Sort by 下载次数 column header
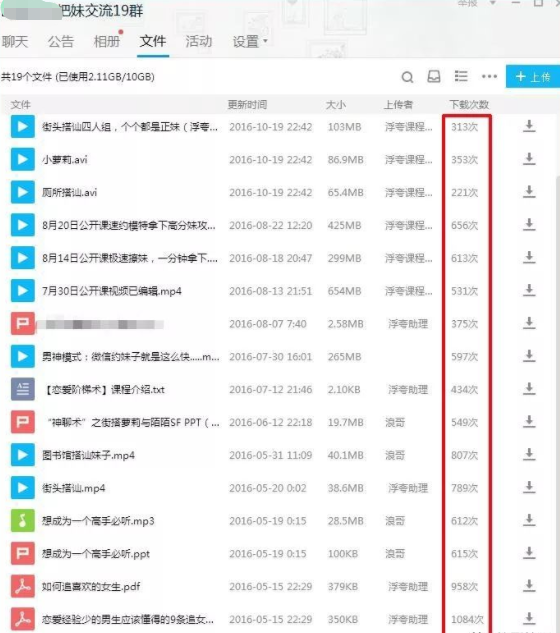This screenshot has width=560, height=633. [469, 105]
